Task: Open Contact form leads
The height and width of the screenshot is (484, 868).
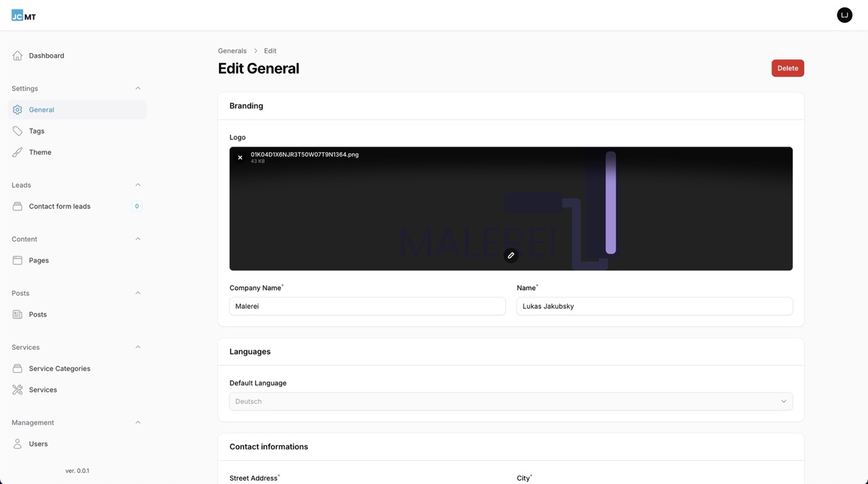Action: (x=60, y=206)
